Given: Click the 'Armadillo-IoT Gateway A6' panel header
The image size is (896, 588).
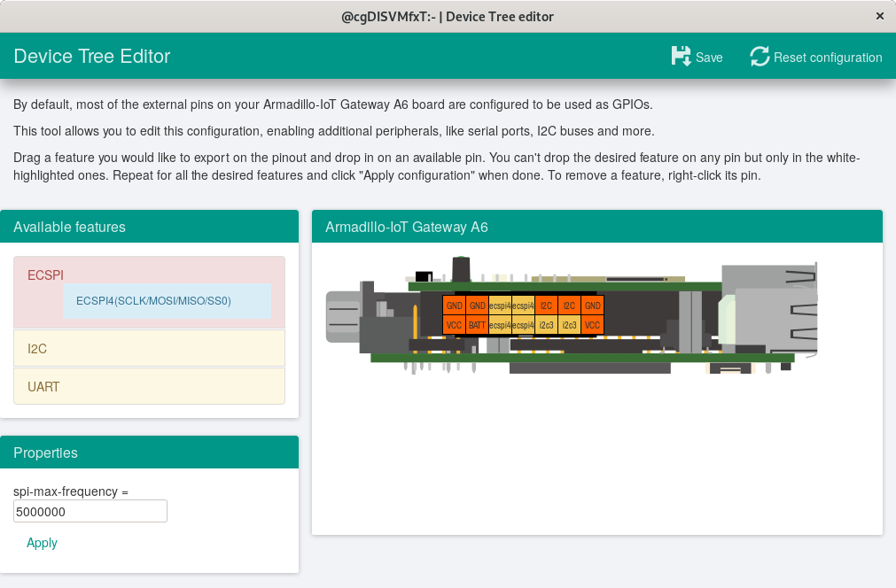Looking at the screenshot, I should [x=597, y=227].
